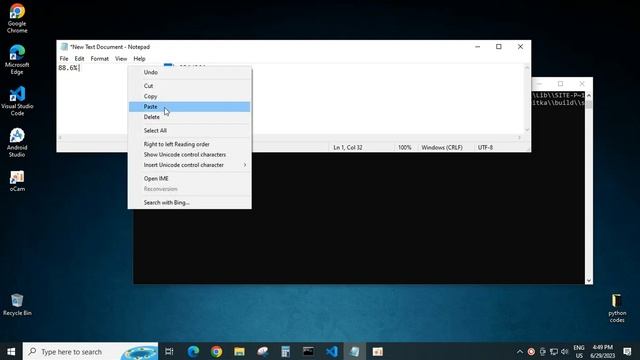640x360 pixels.
Task: Click the 88.6% text in Notepad
Action: (x=68, y=68)
